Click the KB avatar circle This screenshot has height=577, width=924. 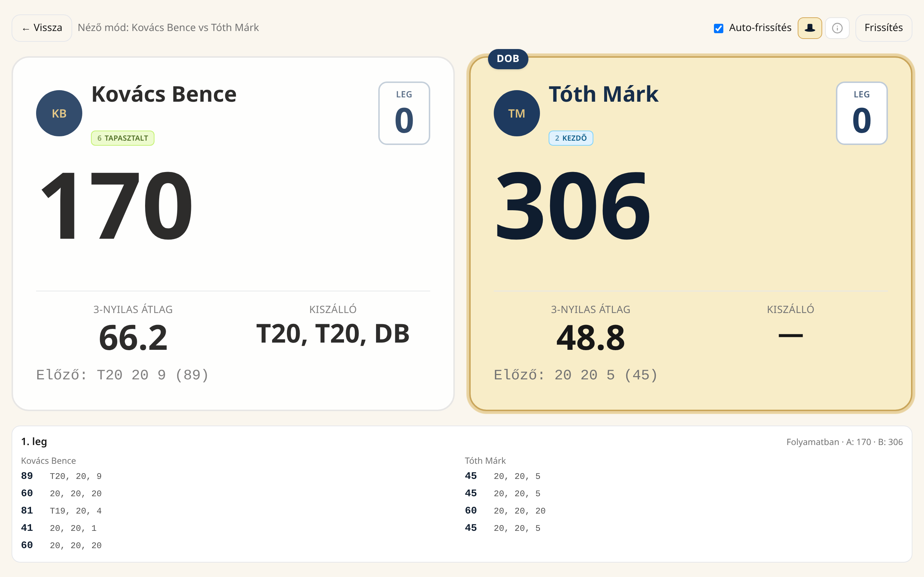(59, 113)
